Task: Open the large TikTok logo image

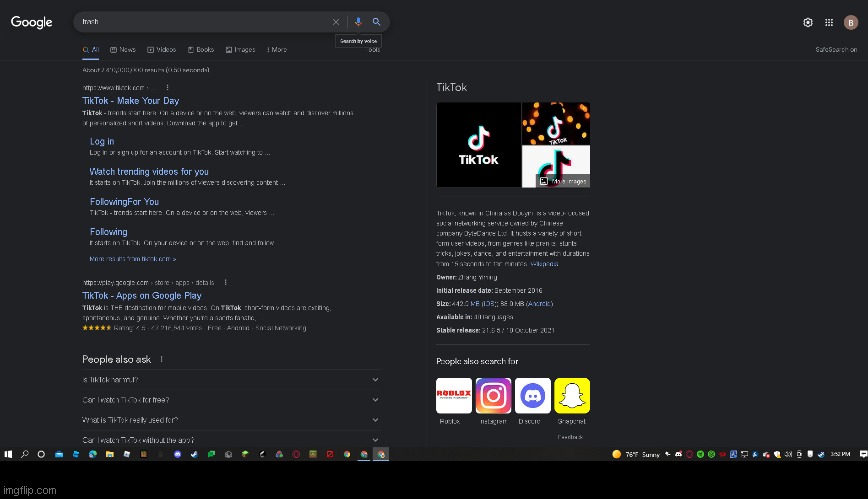Action: (x=479, y=145)
